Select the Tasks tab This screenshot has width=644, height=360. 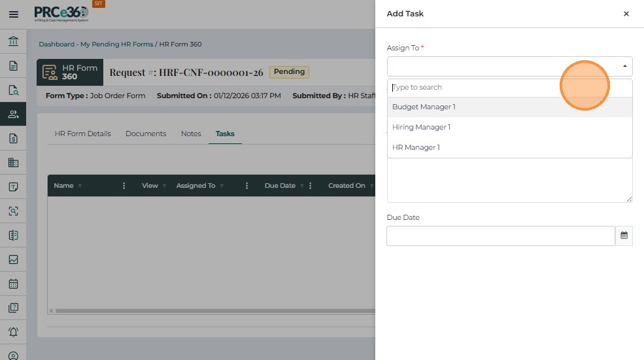[225, 134]
